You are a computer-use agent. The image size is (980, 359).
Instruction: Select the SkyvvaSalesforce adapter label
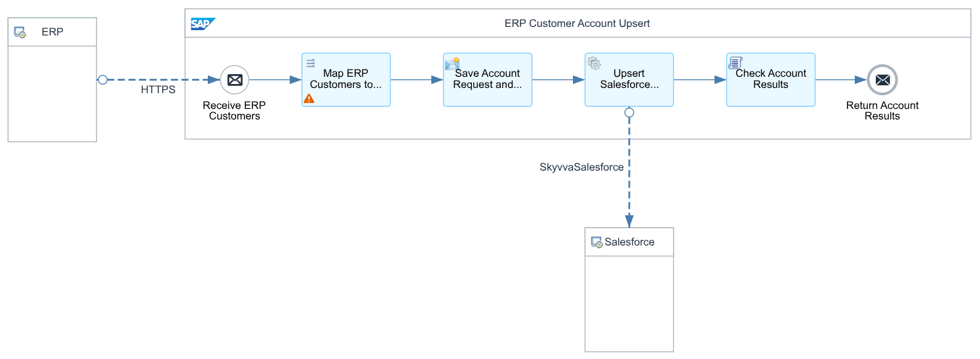[x=581, y=167]
